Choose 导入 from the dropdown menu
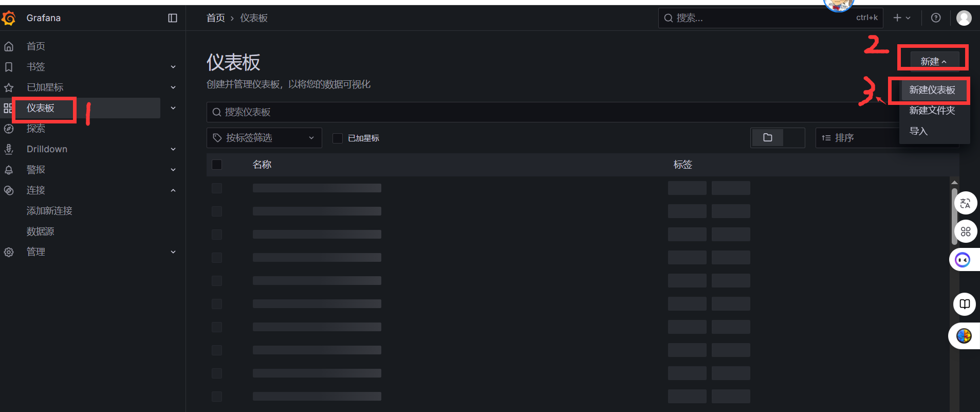This screenshot has width=980, height=412. coord(918,131)
